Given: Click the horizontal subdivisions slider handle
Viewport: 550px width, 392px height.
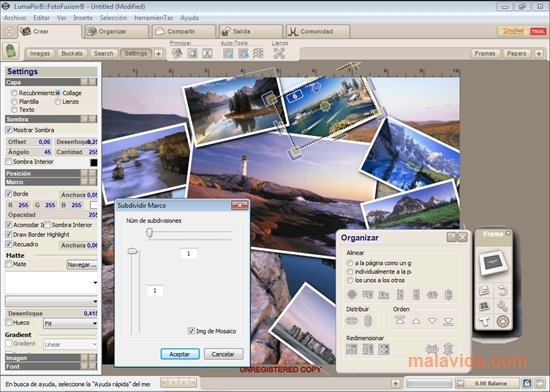Looking at the screenshot, I should (149, 232).
